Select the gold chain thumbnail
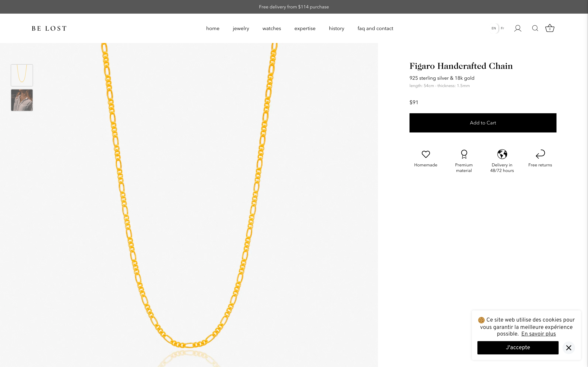This screenshot has height=367, width=588. [22, 75]
